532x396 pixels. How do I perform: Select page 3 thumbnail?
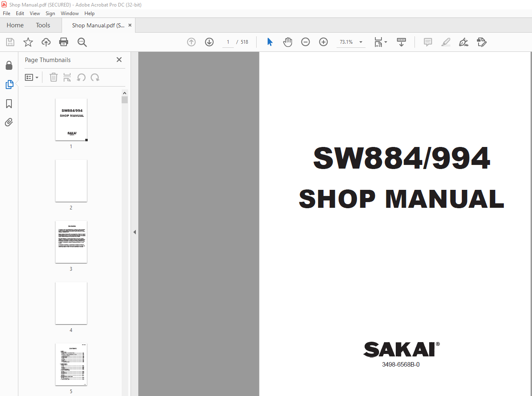pos(71,242)
